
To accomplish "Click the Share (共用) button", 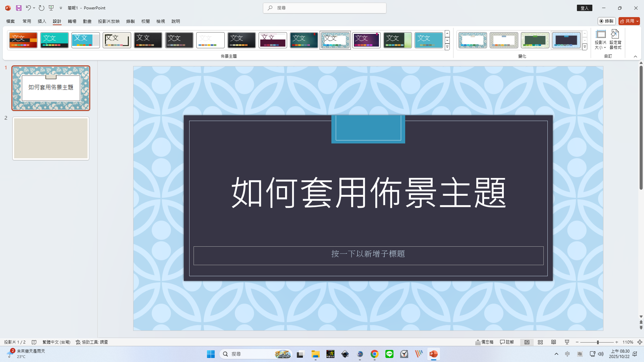I will pyautogui.click(x=627, y=21).
